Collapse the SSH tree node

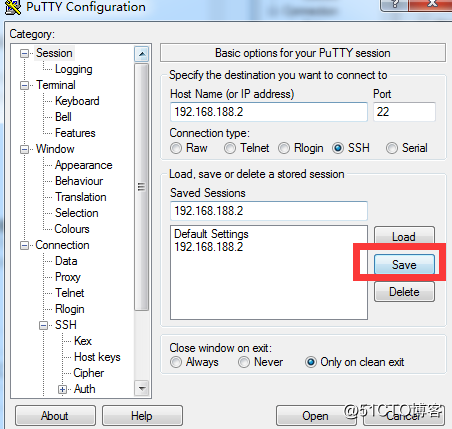(x=43, y=325)
